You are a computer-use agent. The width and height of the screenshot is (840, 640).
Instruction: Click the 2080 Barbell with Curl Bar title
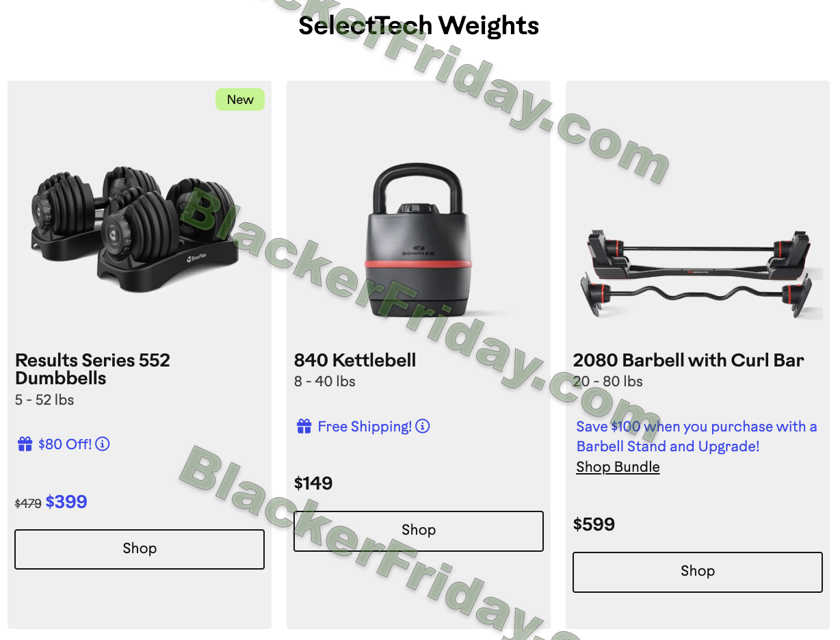click(688, 360)
